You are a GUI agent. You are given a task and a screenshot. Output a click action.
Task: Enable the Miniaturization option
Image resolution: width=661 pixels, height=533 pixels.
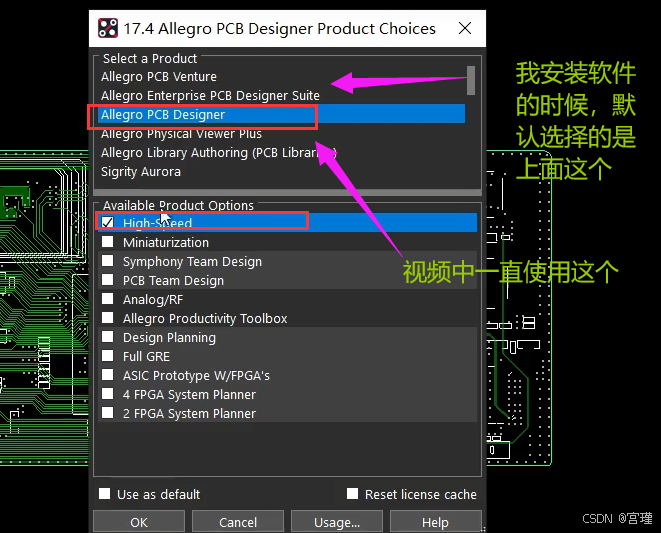[x=107, y=242]
